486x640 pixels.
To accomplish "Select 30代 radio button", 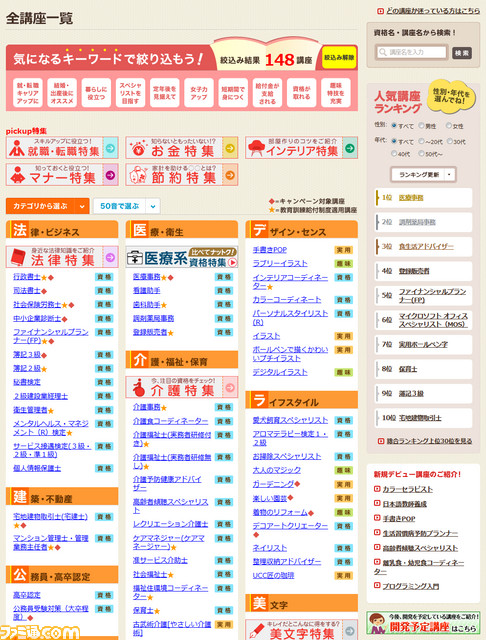I will click(450, 141).
